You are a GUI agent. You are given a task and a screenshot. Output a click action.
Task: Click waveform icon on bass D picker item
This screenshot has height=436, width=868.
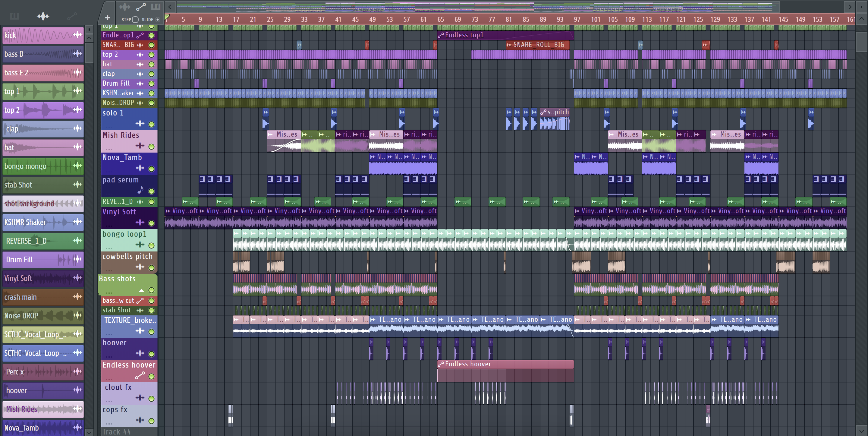(77, 53)
